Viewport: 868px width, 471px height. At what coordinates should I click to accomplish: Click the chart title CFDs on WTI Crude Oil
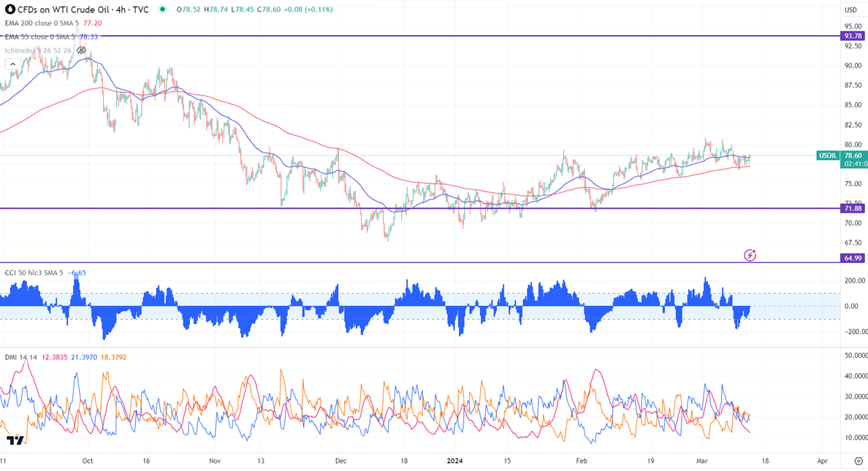(83, 9)
